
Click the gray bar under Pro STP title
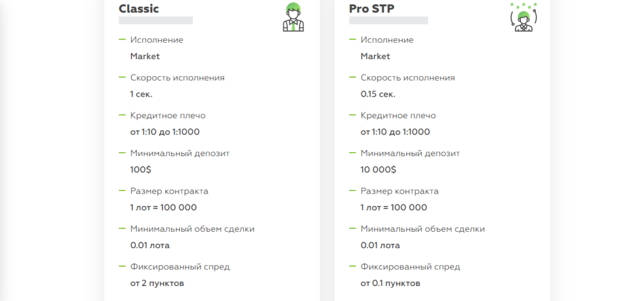(x=389, y=21)
